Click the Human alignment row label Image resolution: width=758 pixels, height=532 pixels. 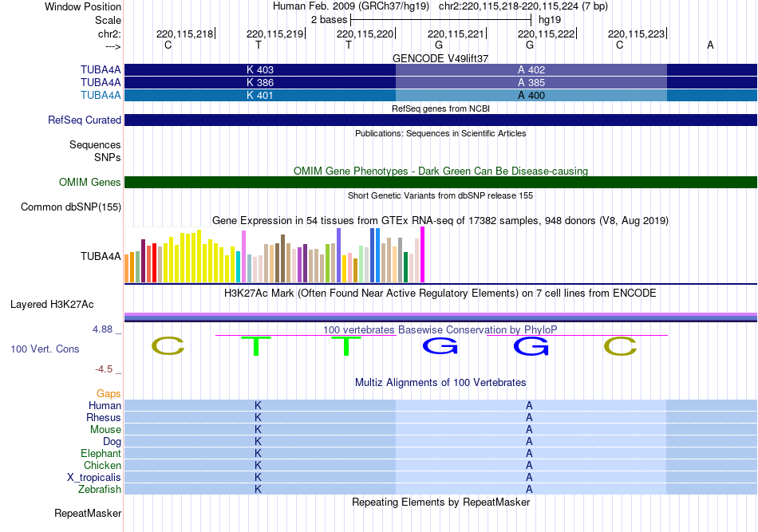tap(105, 405)
